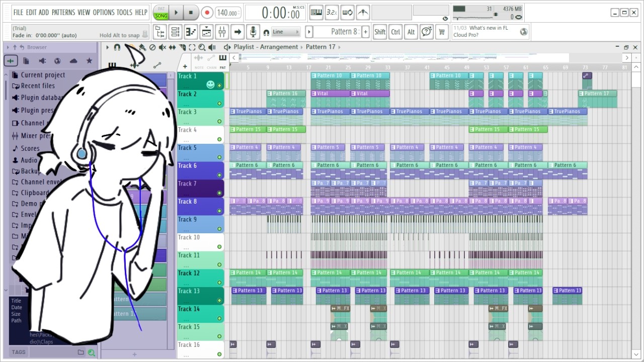Click the typing keyboard to piano icon
Screen dimensions: 644x362
point(316,13)
